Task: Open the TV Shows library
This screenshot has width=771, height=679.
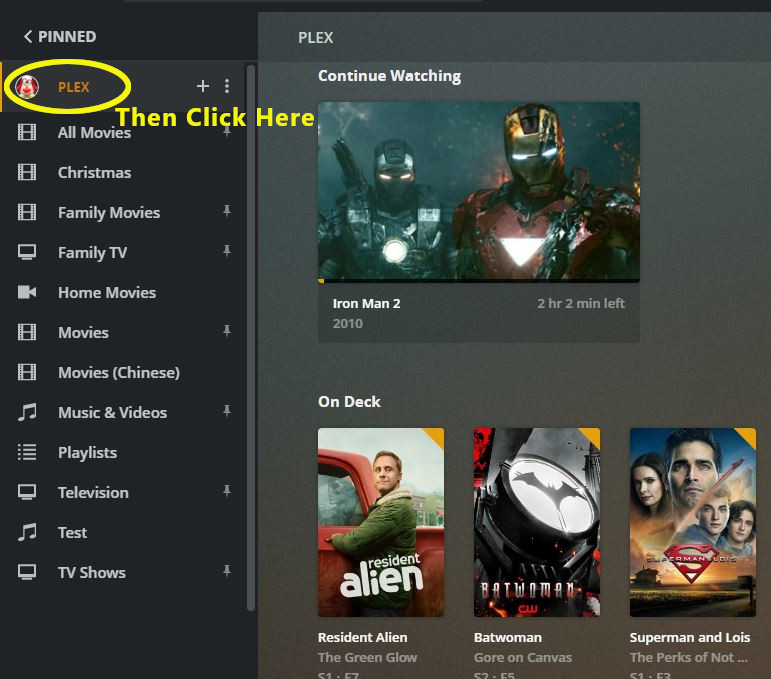Action: point(92,573)
